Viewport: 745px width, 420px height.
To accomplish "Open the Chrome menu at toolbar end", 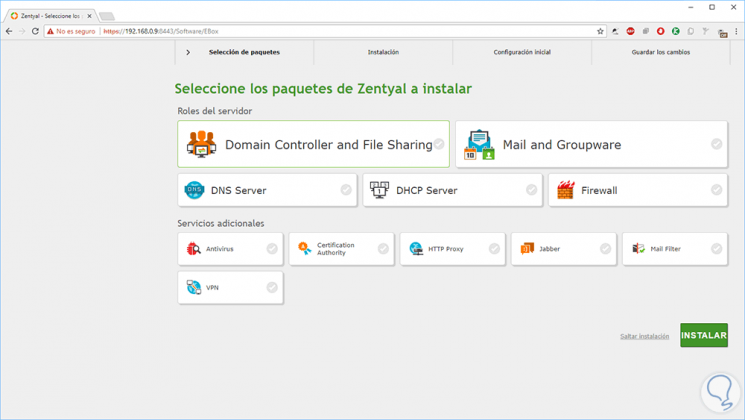I will point(736,31).
